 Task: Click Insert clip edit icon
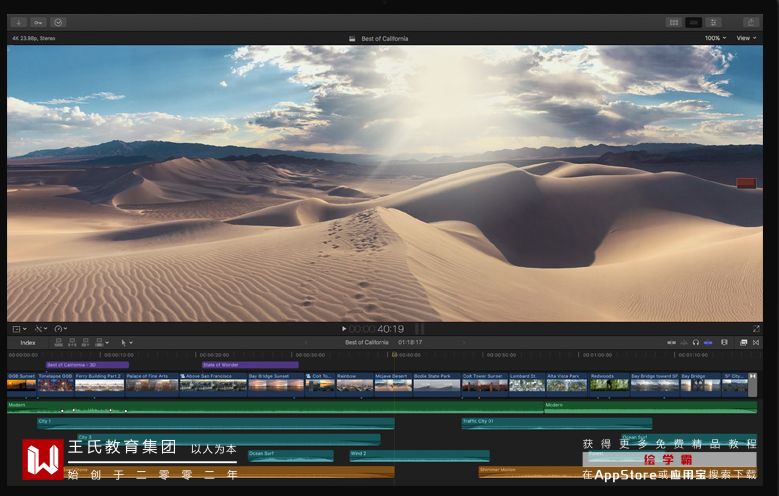coord(72,342)
